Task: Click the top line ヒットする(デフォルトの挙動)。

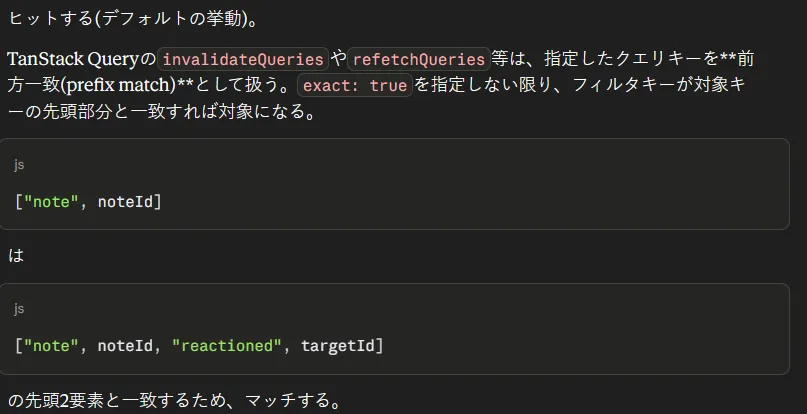Action: click(x=133, y=19)
